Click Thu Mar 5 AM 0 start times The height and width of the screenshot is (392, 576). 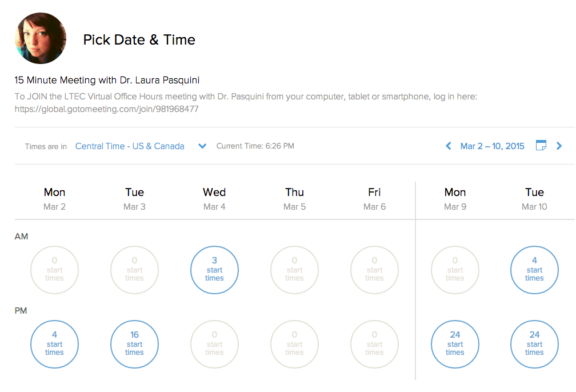click(x=294, y=270)
